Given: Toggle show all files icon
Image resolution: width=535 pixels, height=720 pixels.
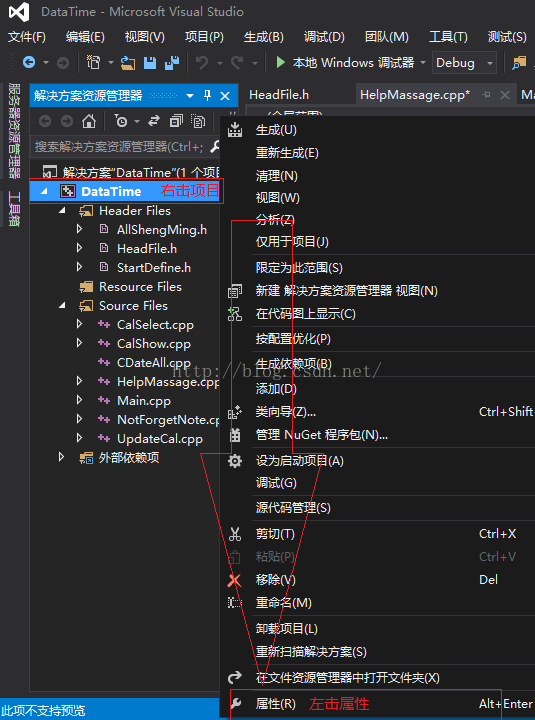Looking at the screenshot, I should pos(198,121).
